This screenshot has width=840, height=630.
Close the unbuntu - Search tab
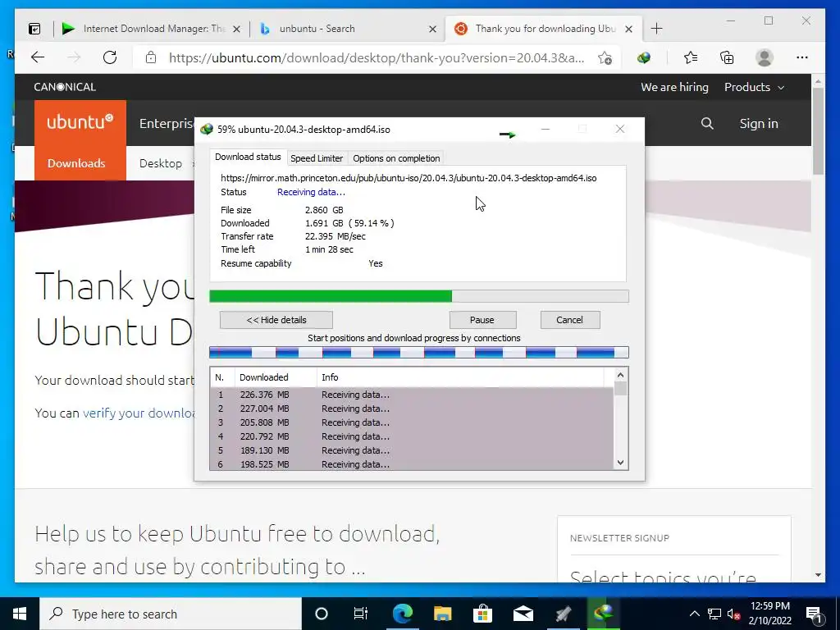(433, 29)
